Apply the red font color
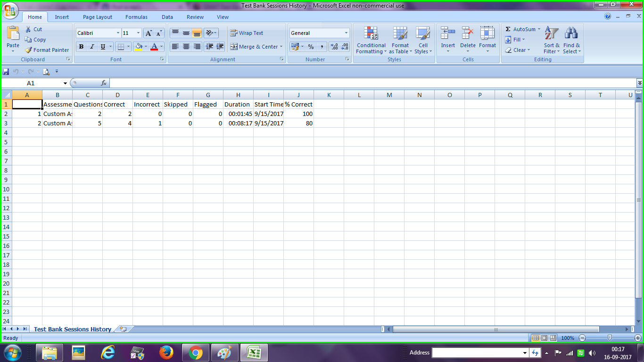Image resolution: width=644 pixels, height=362 pixels. point(154,47)
